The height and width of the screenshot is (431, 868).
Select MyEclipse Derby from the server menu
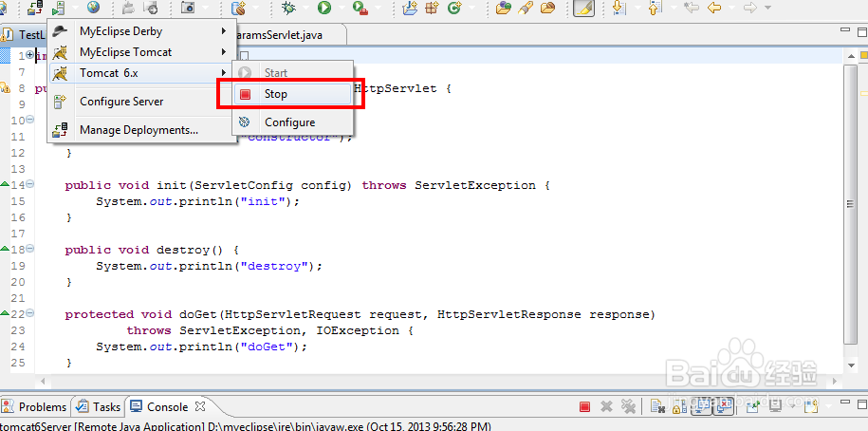(141, 31)
